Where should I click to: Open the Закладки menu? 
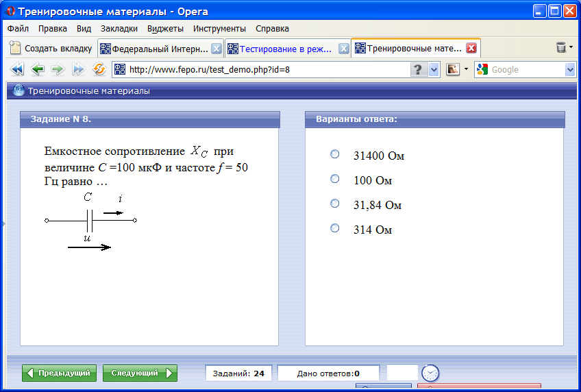click(x=119, y=29)
